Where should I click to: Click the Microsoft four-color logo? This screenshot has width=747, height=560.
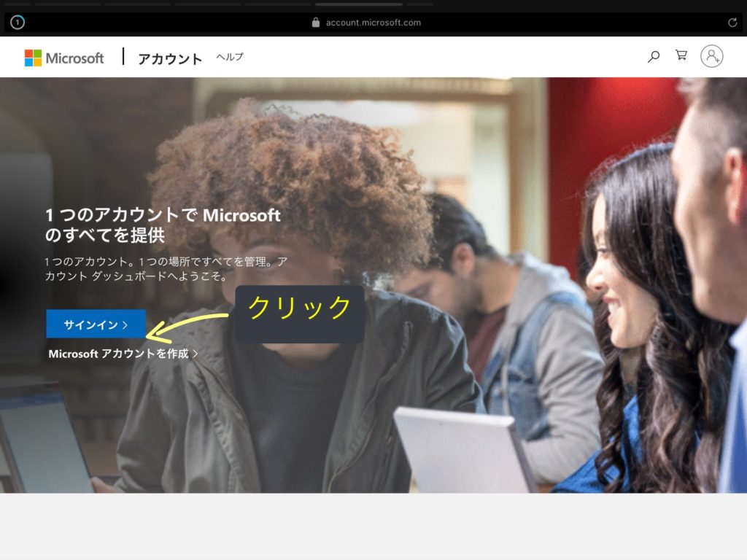33,58
